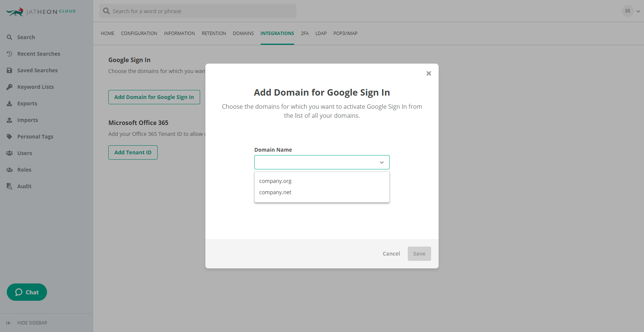The height and width of the screenshot is (332, 644).
Task: Open the Audit page label in the sidebar
Action: coord(24,186)
